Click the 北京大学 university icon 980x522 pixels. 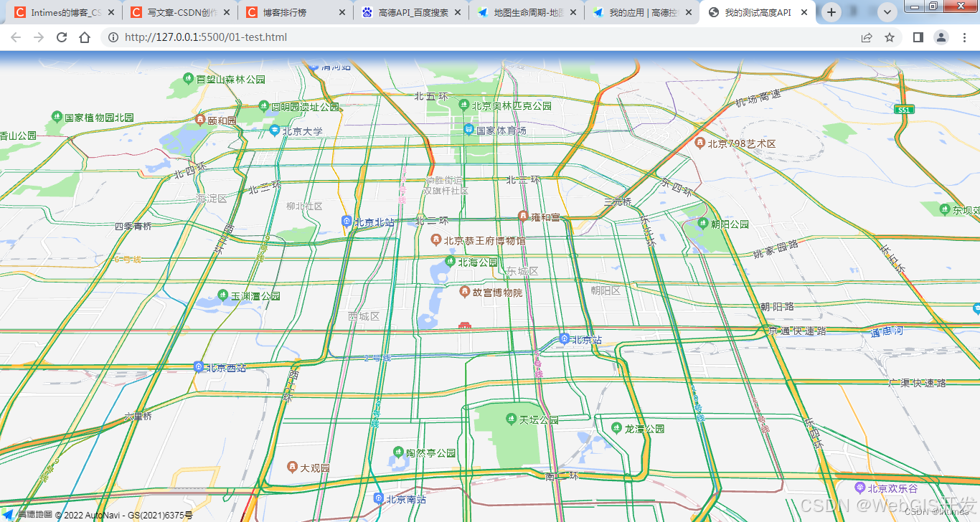[x=274, y=130]
